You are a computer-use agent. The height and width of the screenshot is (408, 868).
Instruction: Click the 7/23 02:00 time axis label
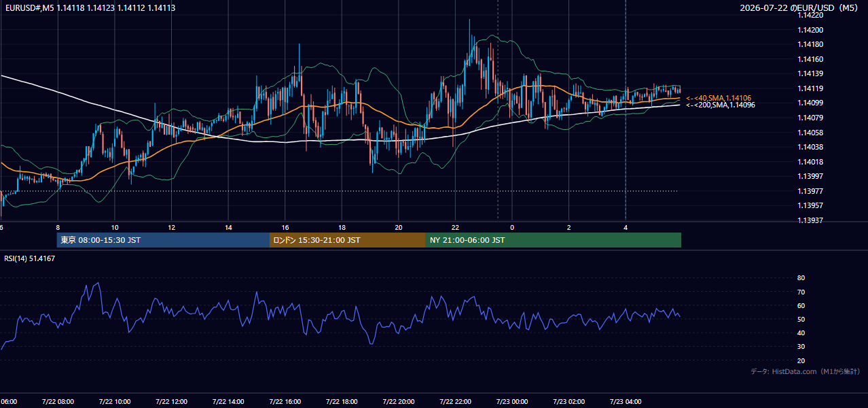568,402
